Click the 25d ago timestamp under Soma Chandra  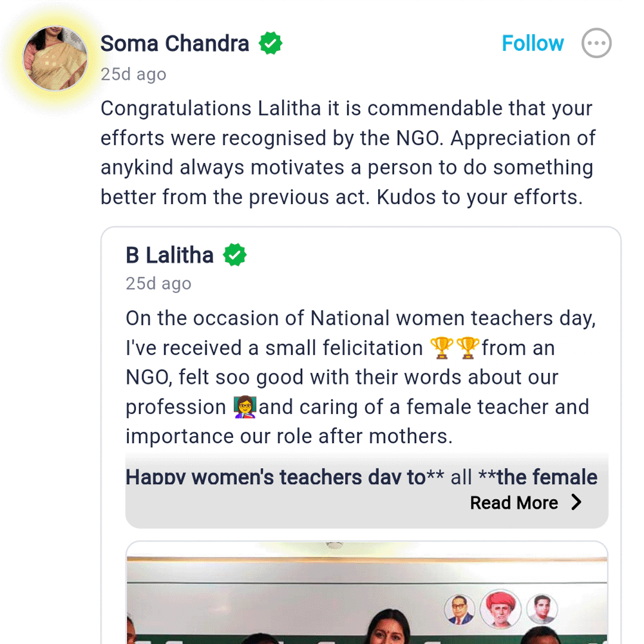pos(133,75)
